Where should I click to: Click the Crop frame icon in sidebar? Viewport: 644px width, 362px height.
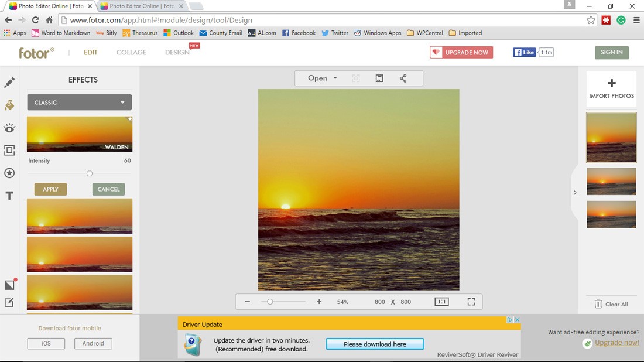point(9,151)
